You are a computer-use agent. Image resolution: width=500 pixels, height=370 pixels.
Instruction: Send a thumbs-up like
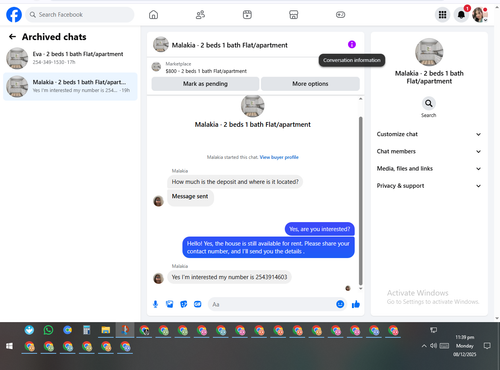point(356,304)
